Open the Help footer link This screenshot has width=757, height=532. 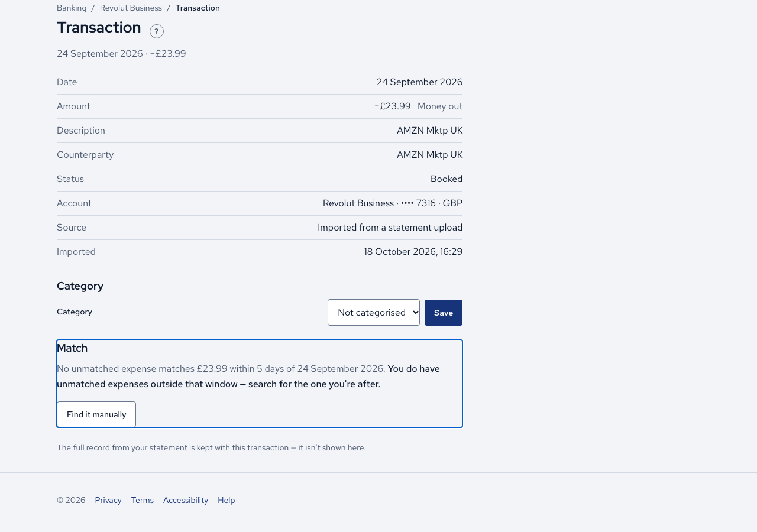pyautogui.click(x=227, y=500)
